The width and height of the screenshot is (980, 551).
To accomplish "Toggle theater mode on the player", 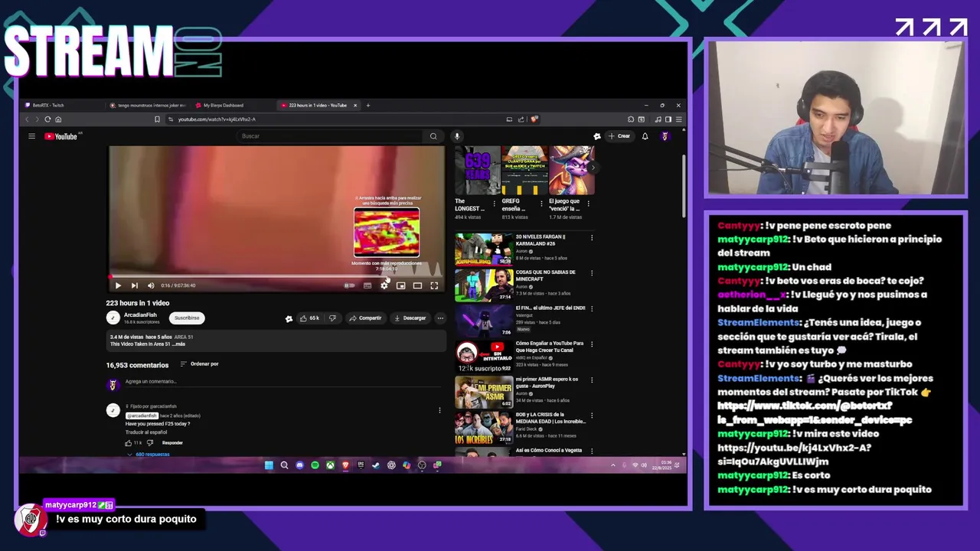I will pyautogui.click(x=417, y=285).
